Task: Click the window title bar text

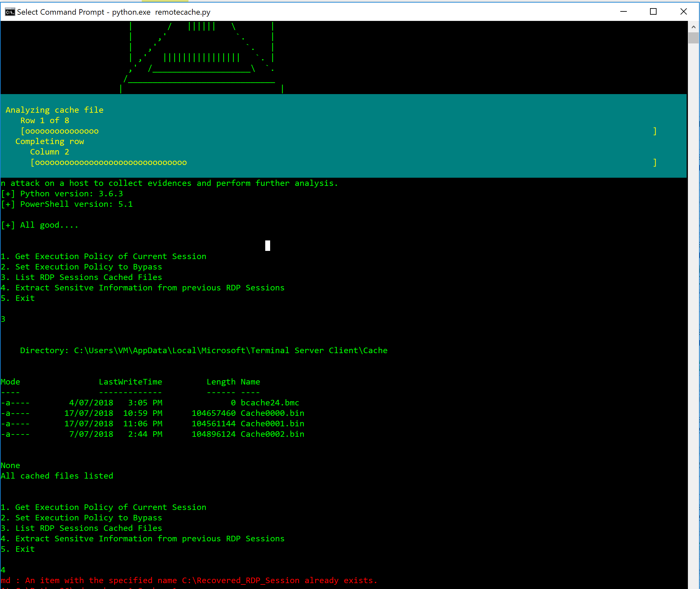Action: point(113,12)
